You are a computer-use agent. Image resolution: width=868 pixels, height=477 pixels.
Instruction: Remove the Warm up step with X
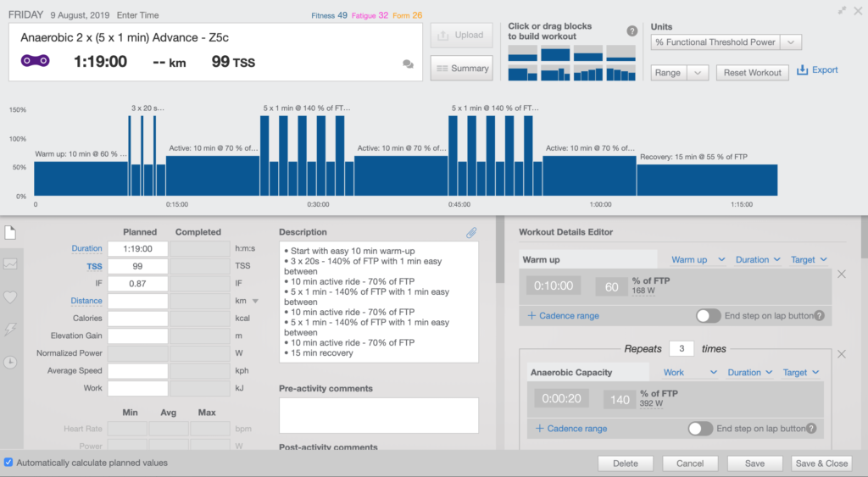tap(841, 274)
